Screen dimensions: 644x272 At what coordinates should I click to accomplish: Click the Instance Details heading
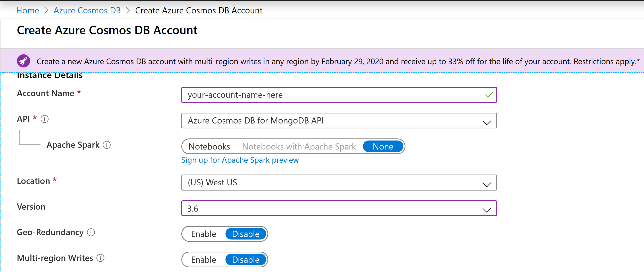tap(50, 76)
